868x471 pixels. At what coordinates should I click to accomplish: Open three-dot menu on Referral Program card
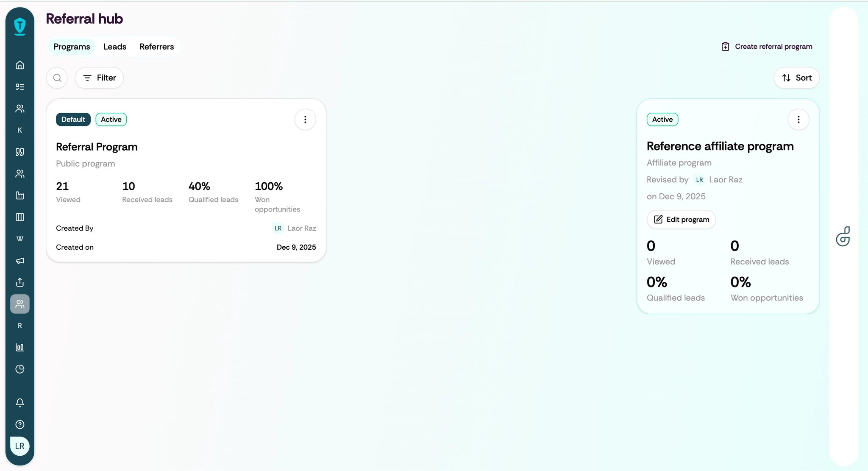pyautogui.click(x=305, y=120)
